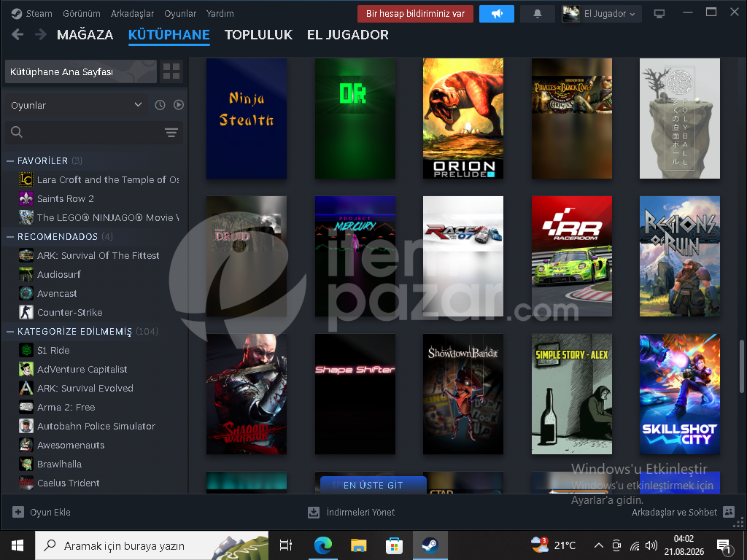
Task: Select ARK: Survival Evolved in list
Action: click(85, 388)
